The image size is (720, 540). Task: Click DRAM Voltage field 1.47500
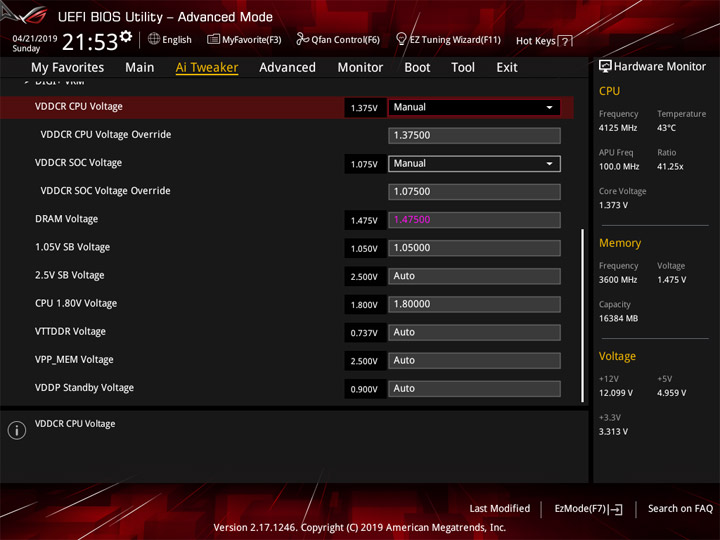pyautogui.click(x=474, y=220)
